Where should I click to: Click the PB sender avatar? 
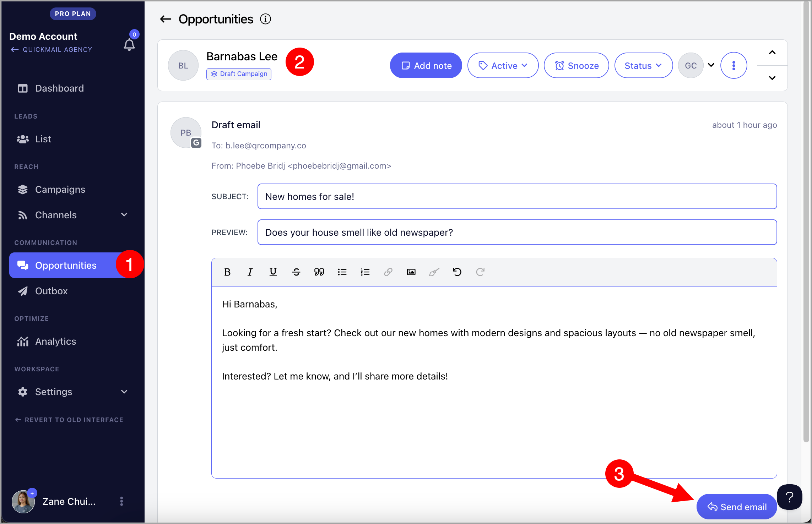[186, 132]
